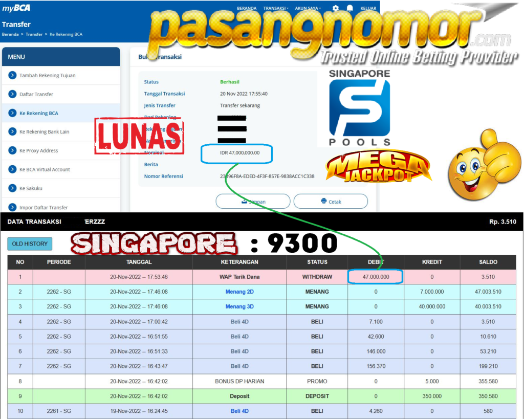Open Beli 4D link in row 10
The image size is (524, 420).
(x=239, y=411)
